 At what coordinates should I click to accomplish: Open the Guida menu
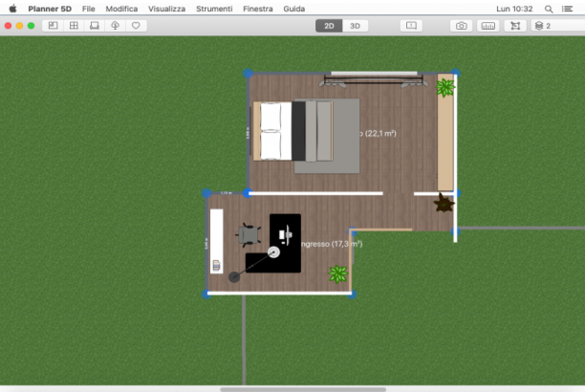tap(294, 9)
